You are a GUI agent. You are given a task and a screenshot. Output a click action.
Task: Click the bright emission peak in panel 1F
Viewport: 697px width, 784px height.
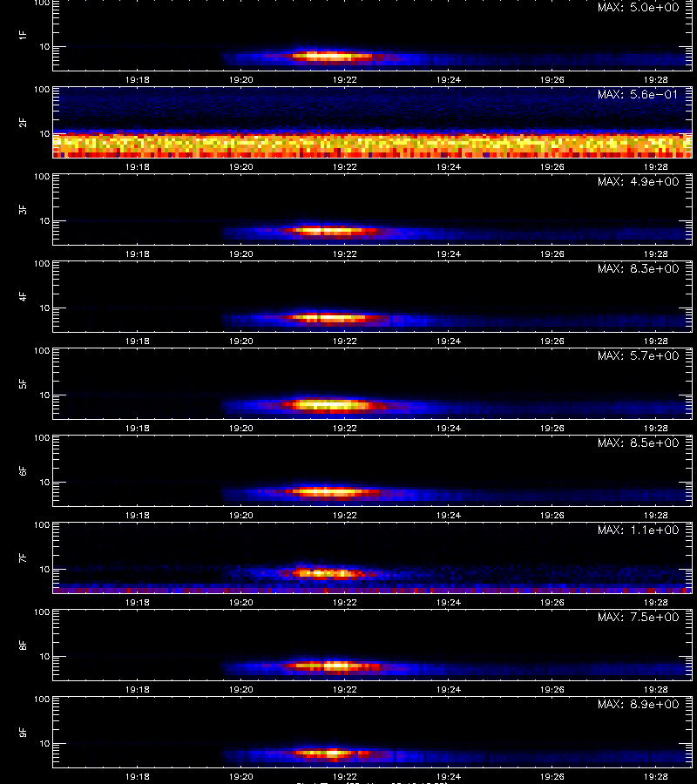pyautogui.click(x=330, y=57)
